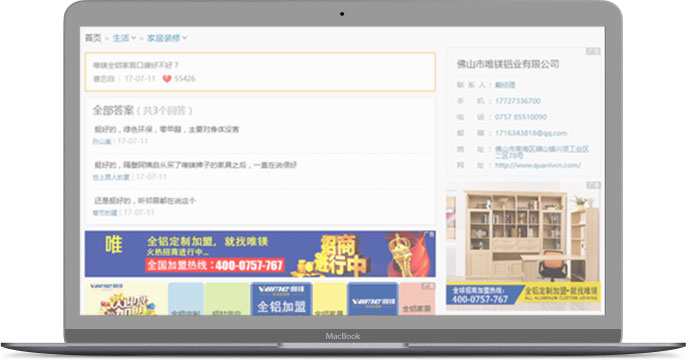Click the qq.com email address
Viewport: 690px width, 360px height.
click(531, 133)
